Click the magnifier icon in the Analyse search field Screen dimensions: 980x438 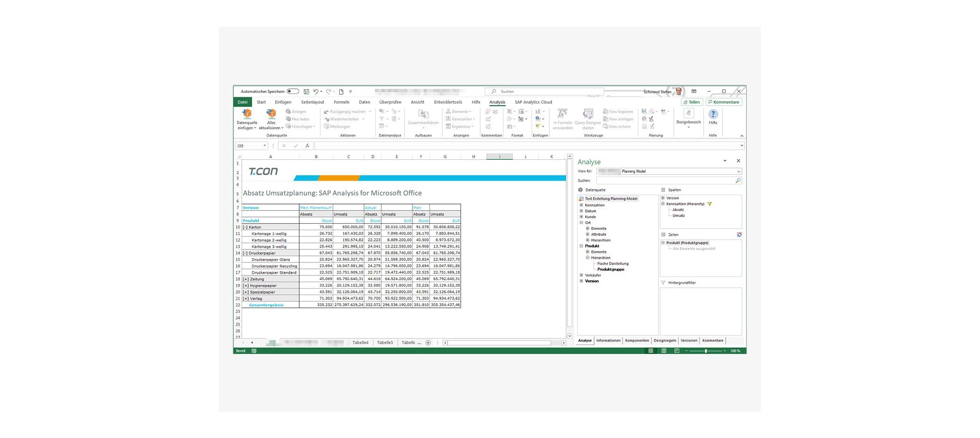click(x=738, y=181)
